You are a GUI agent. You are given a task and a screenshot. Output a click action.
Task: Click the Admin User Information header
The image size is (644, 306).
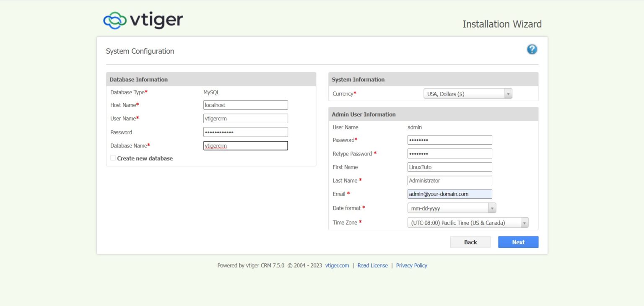click(433, 114)
